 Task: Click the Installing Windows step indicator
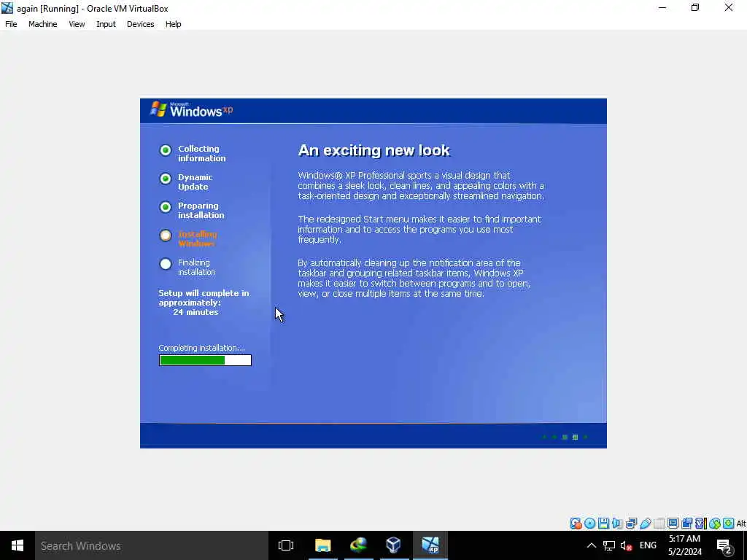tap(166, 236)
